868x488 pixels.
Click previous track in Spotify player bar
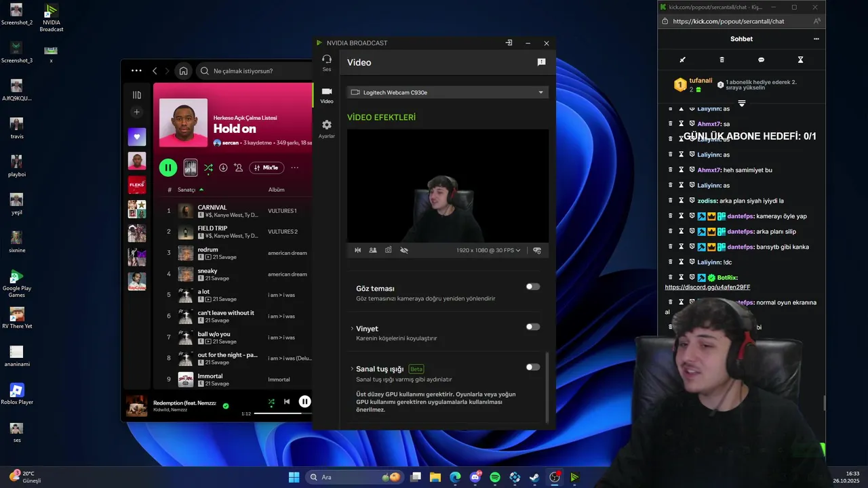tap(287, 402)
